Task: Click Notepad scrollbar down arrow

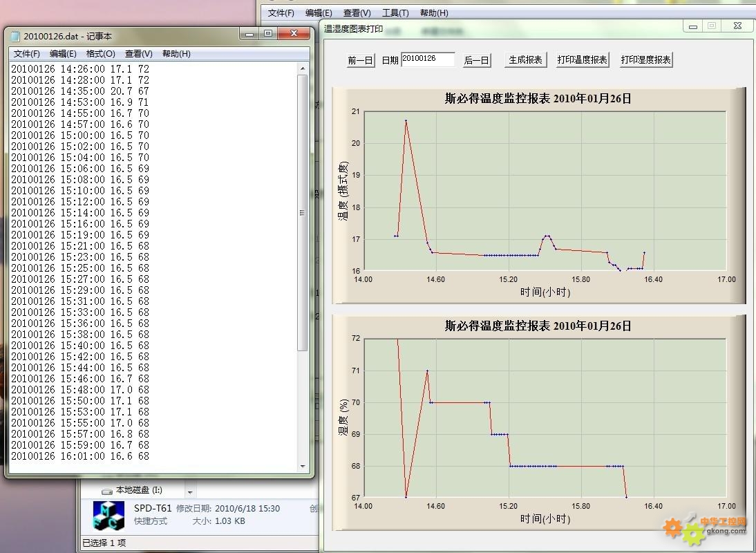Action: pos(302,466)
